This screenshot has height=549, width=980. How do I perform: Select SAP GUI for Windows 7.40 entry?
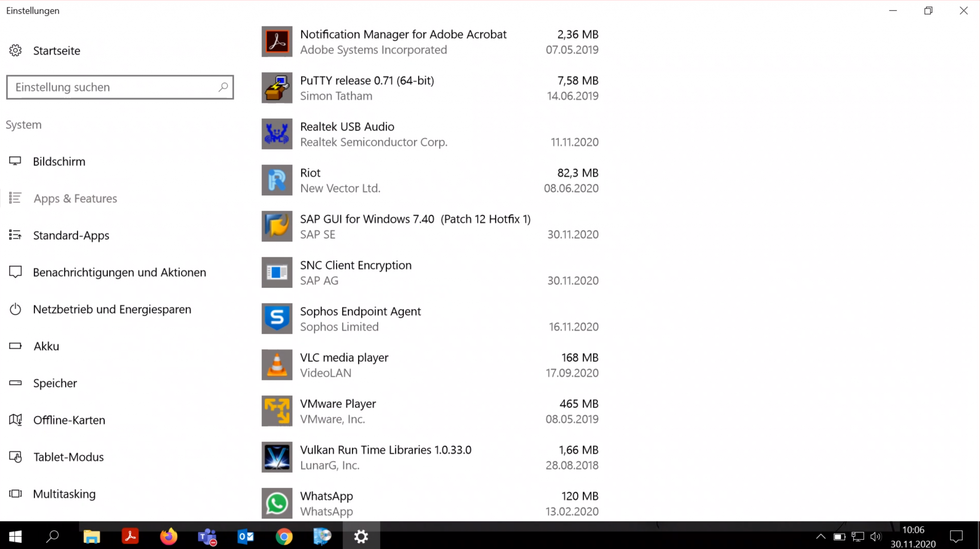[430, 226]
